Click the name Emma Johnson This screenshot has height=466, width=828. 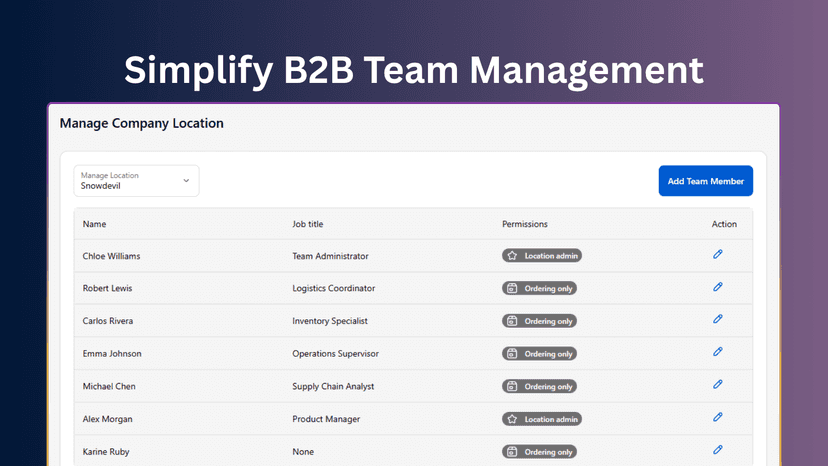pos(112,354)
